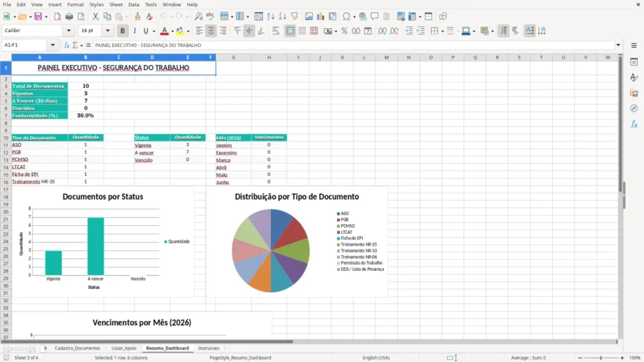Toggle Italic formatting
This screenshot has height=362, width=644.
pyautogui.click(x=135, y=31)
